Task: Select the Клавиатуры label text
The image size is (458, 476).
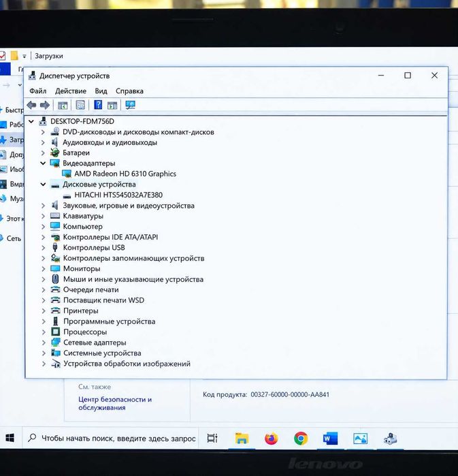Action: coord(83,216)
